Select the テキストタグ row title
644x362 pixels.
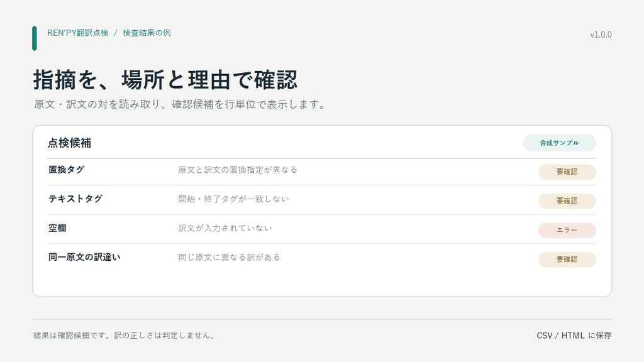[x=75, y=199]
